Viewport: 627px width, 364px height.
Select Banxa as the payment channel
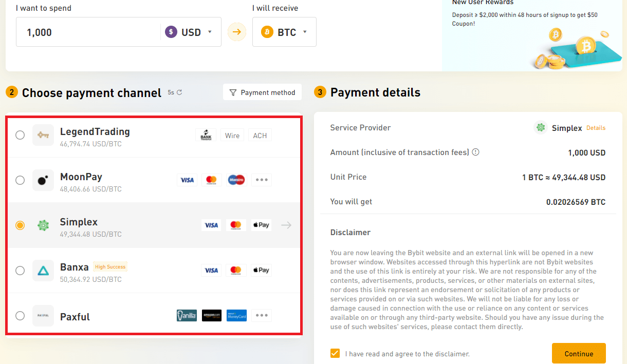coord(20,271)
